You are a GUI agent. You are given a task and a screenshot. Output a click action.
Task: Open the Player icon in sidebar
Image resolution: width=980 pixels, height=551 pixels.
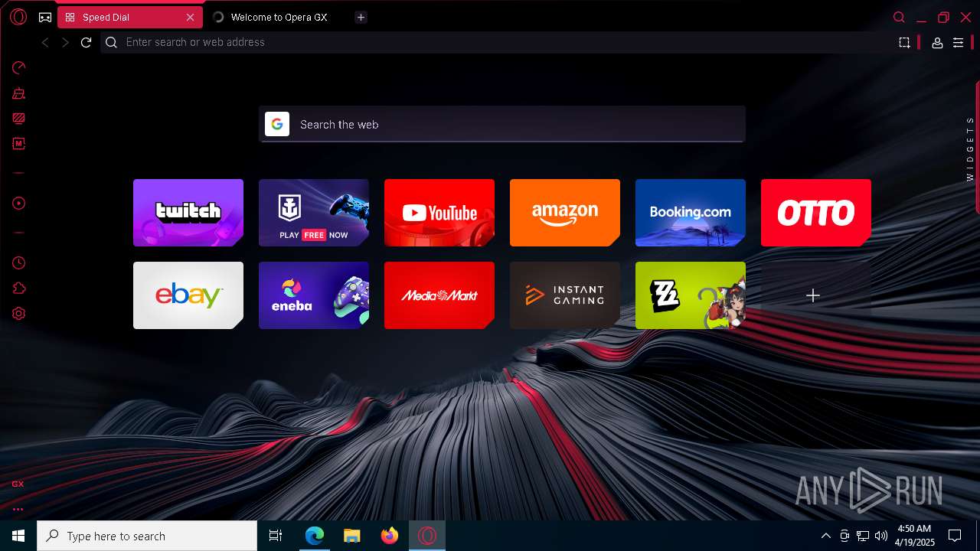pos(19,204)
